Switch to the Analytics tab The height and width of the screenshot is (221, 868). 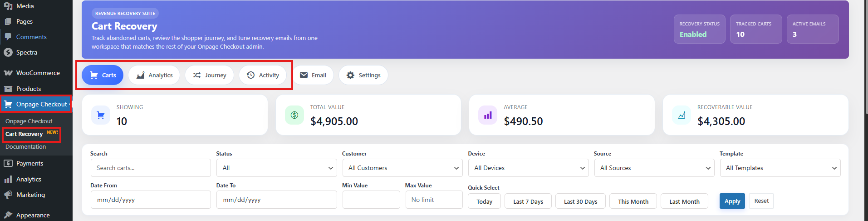pyautogui.click(x=154, y=75)
